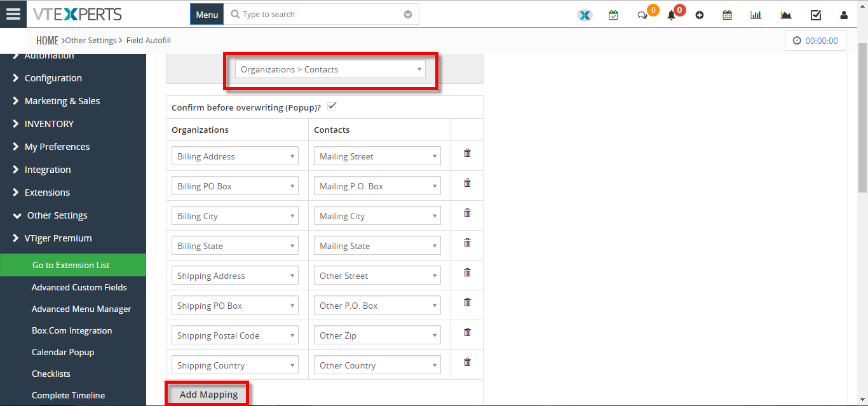The width and height of the screenshot is (868, 406).
Task: Click the Menu button
Action: point(207,14)
